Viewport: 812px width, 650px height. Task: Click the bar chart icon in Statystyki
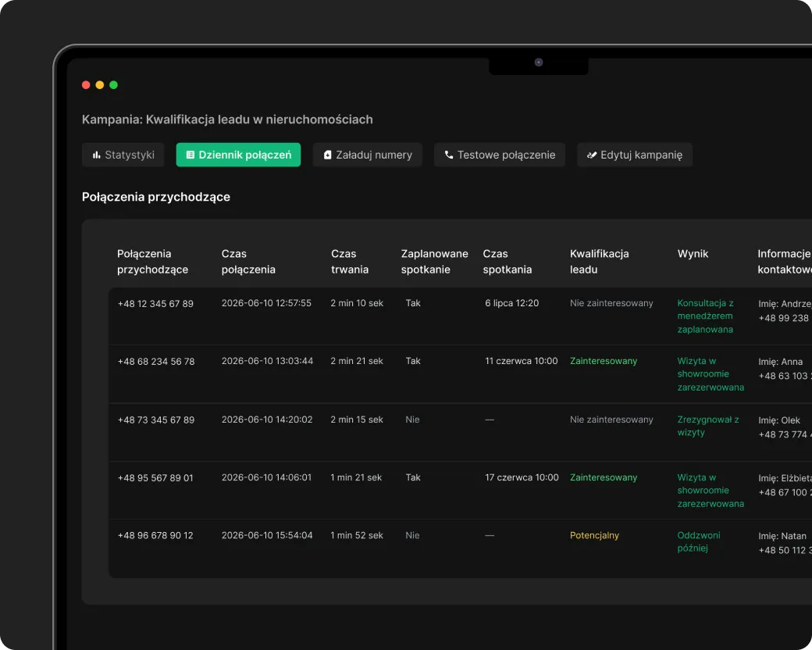tap(96, 155)
